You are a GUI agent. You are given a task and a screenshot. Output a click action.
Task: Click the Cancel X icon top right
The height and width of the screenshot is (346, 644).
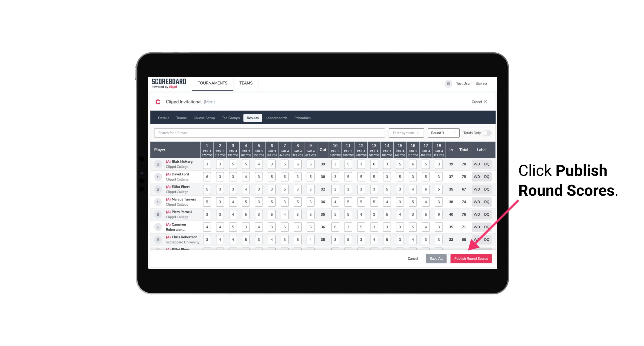pyautogui.click(x=486, y=102)
